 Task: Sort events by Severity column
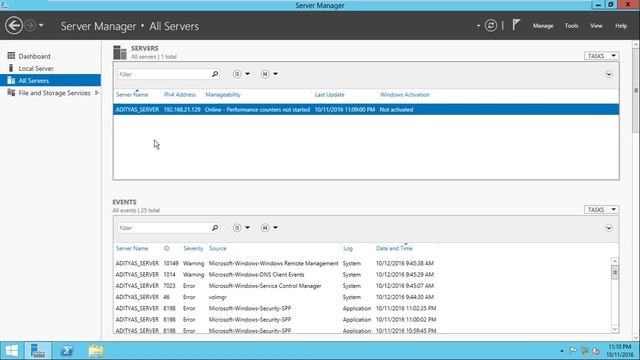tap(193, 249)
